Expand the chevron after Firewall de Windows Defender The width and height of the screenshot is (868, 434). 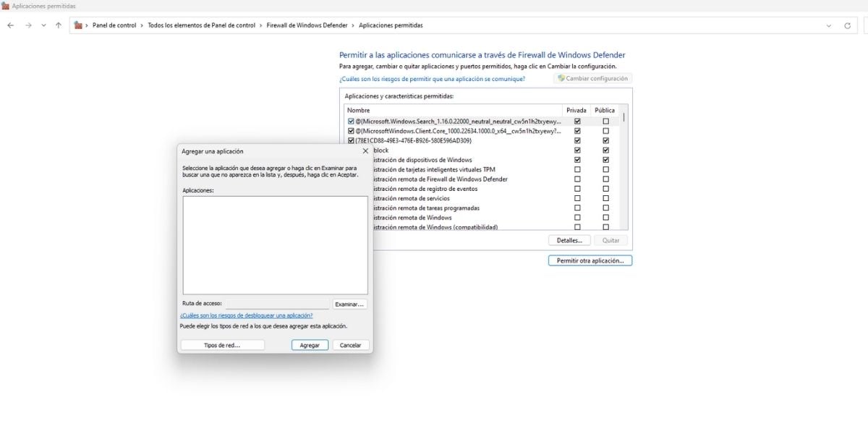[353, 25]
